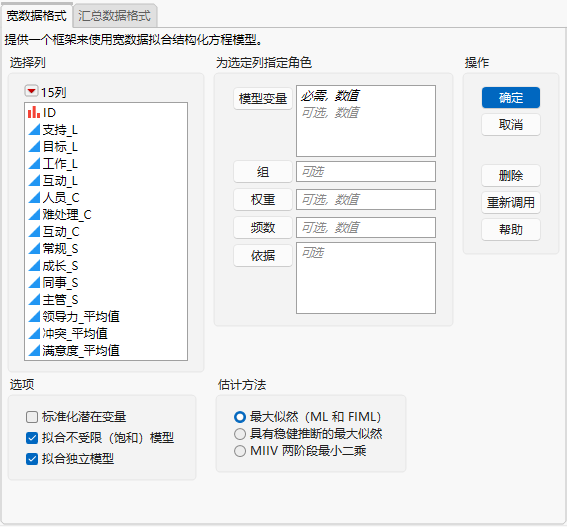
Task: Click the blue triangle icon beside 互动_C
Action: pyautogui.click(x=34, y=231)
